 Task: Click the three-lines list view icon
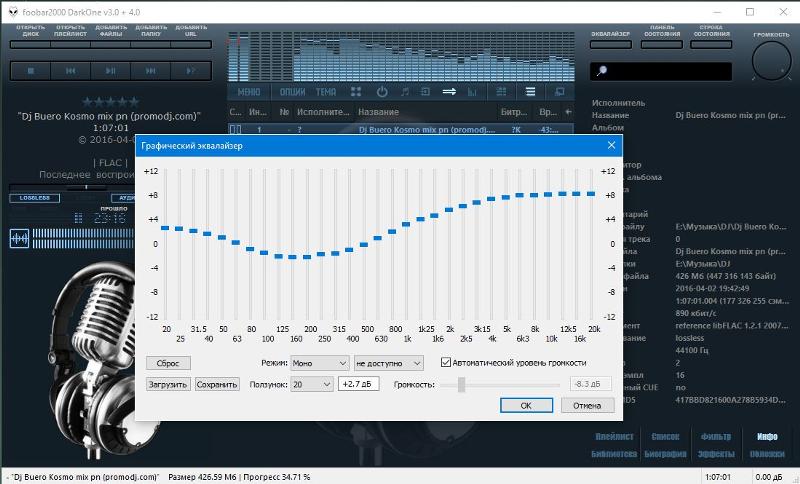pyautogui.click(x=531, y=92)
